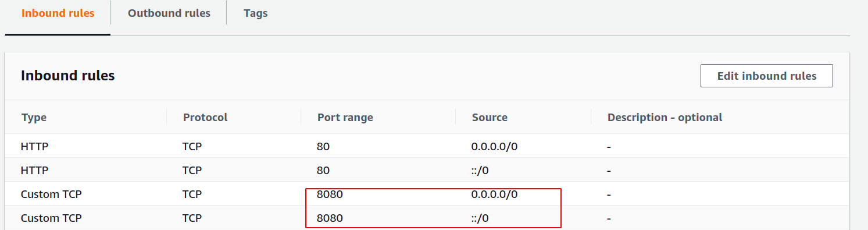Screen dimensions: 868x230
Task: Click the Inbound rules panel heading
Action: 67,76
